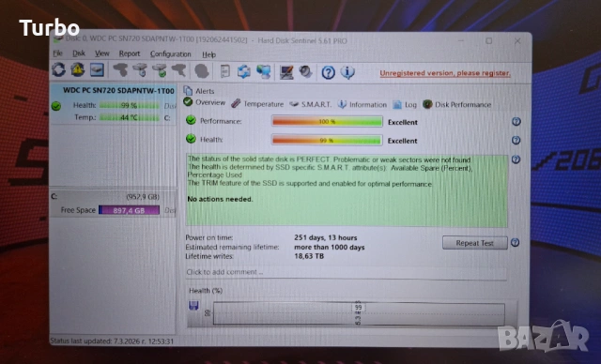Switch to the Alerts tab
The image size is (601, 364).
(x=199, y=91)
